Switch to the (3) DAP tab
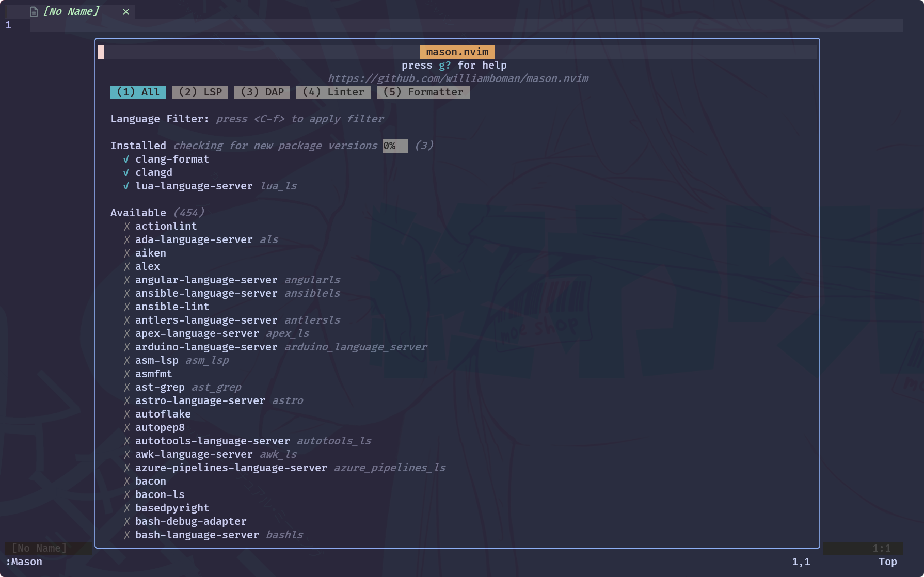 tap(262, 92)
